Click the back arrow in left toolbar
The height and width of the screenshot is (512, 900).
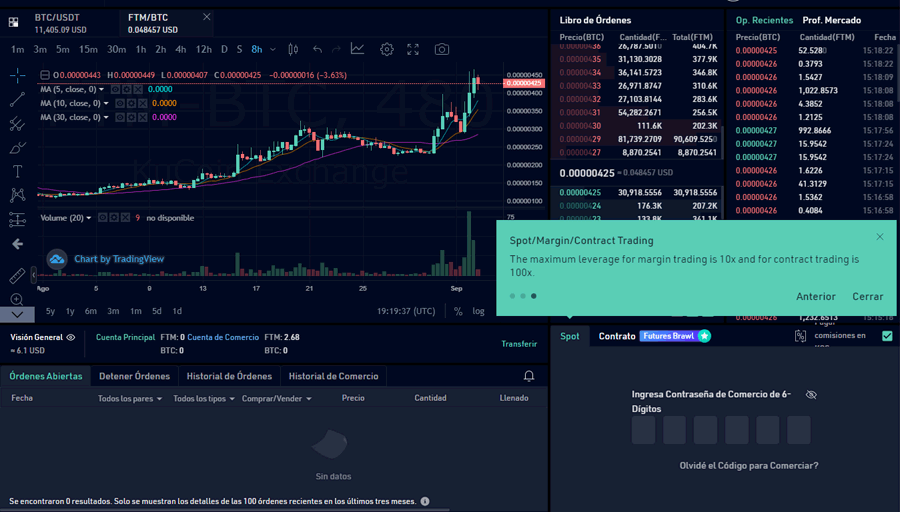point(17,244)
